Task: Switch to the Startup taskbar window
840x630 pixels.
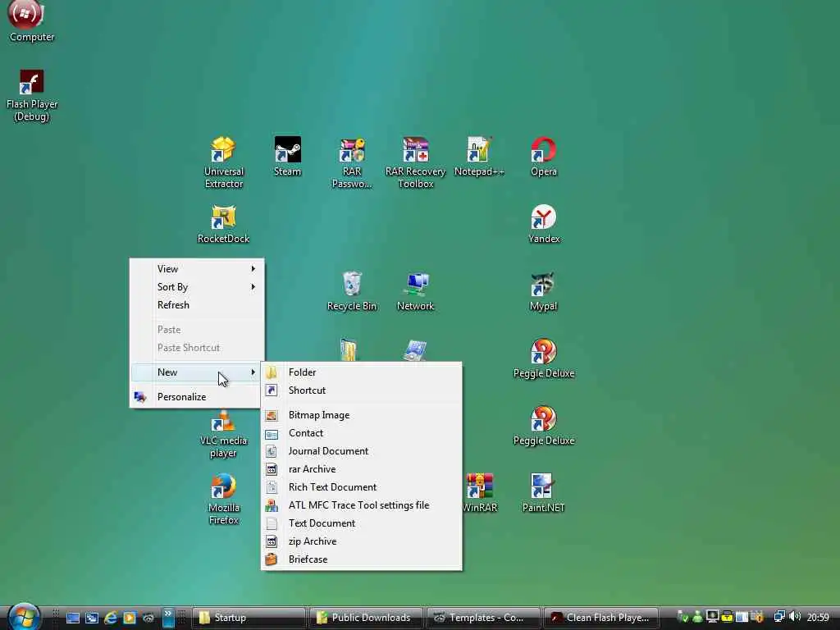Action: tap(249, 618)
